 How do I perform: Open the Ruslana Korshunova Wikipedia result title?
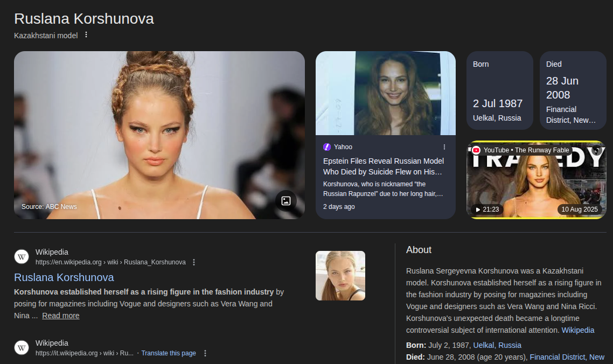(64, 277)
